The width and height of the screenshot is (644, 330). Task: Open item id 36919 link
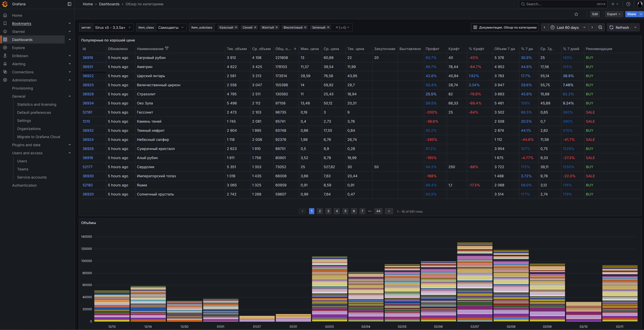pyautogui.click(x=88, y=58)
